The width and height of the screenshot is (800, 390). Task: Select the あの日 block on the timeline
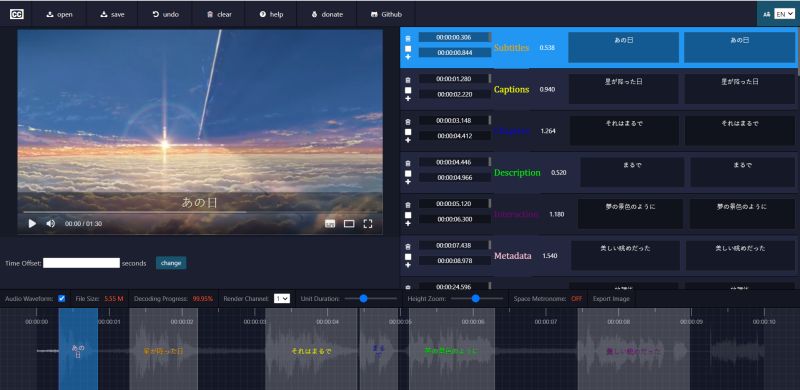click(x=78, y=349)
